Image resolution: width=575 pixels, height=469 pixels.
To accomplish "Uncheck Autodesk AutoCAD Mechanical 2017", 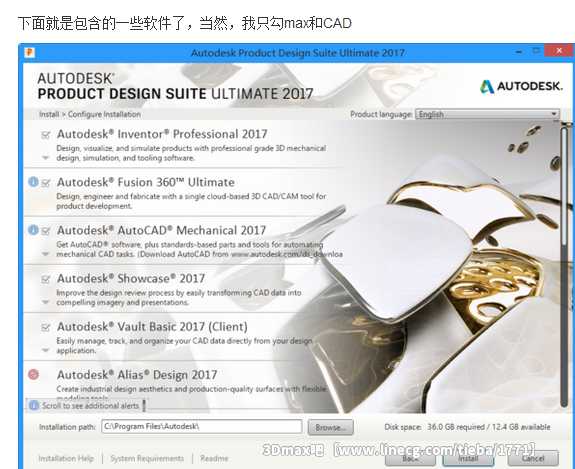I will (x=46, y=231).
